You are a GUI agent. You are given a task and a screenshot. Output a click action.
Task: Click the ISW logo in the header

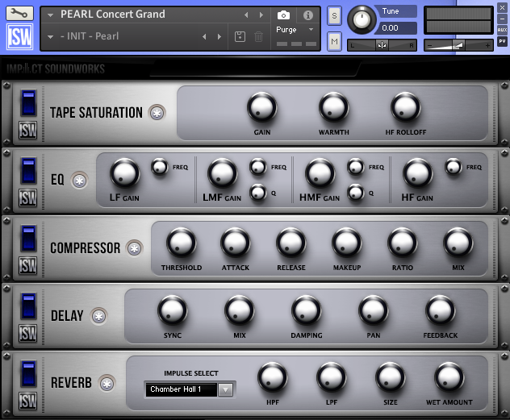[x=20, y=37]
